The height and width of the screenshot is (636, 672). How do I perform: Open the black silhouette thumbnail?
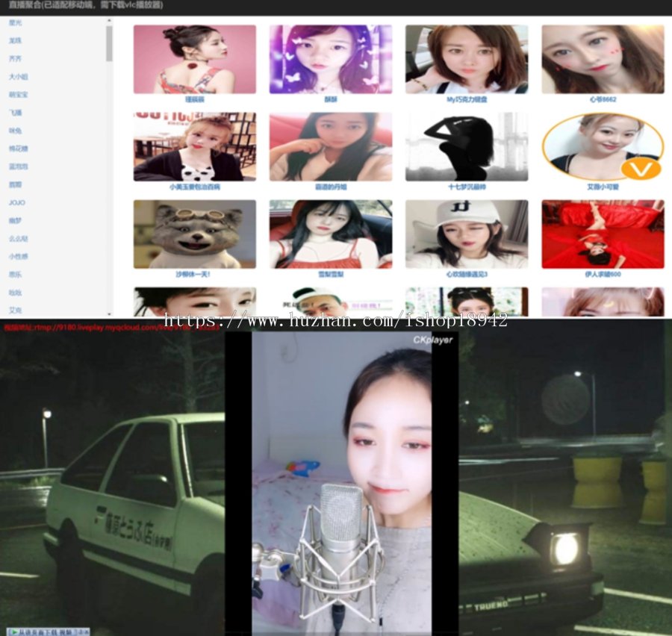point(467,146)
